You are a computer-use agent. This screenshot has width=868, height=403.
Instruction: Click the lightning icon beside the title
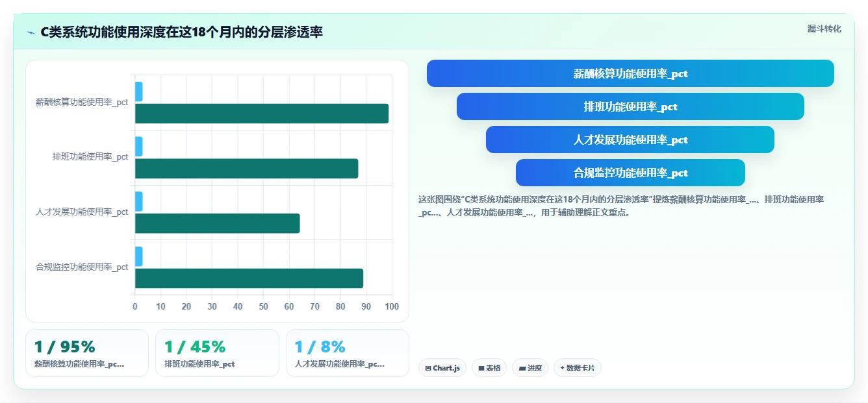click(x=31, y=32)
